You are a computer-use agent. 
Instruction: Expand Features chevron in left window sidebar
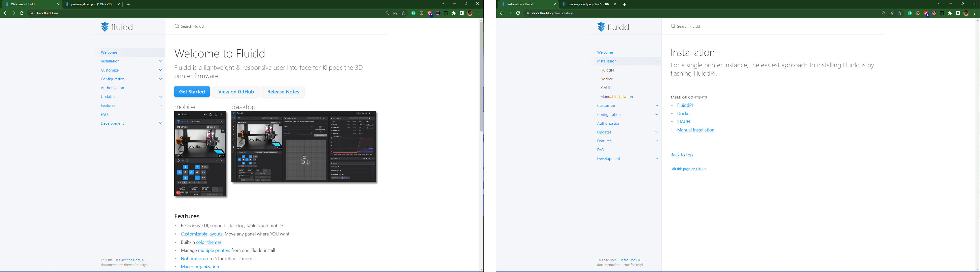(161, 106)
